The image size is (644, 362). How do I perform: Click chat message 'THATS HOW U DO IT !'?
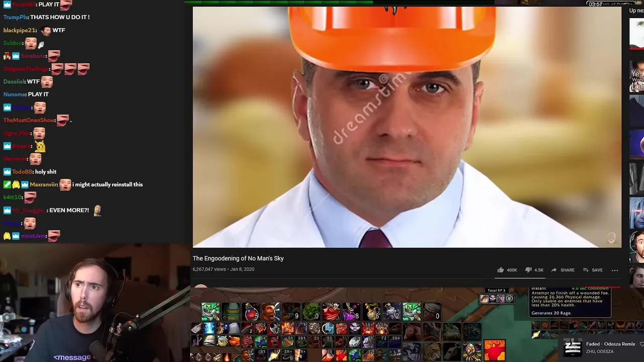60,17
